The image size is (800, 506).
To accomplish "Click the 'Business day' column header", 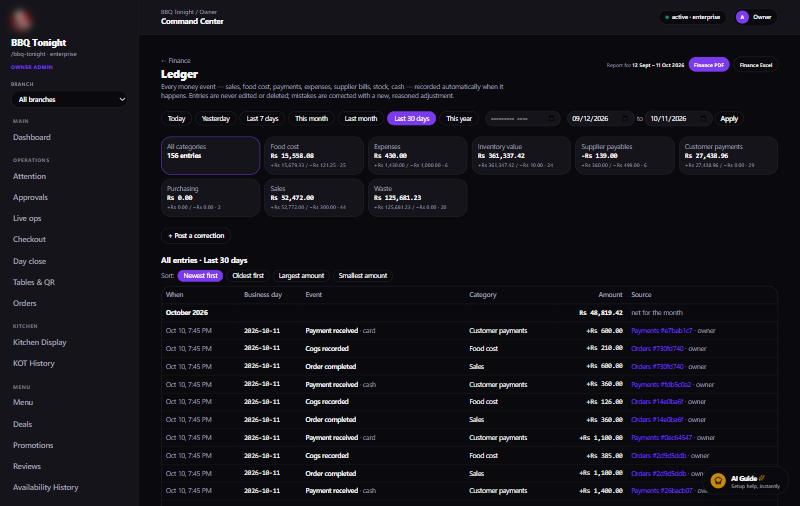I will click(263, 295).
